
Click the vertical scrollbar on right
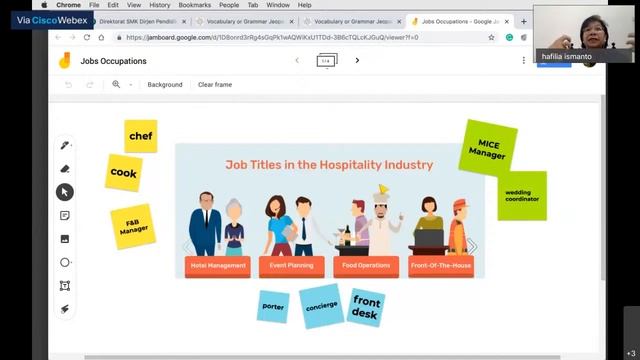pos(603,188)
